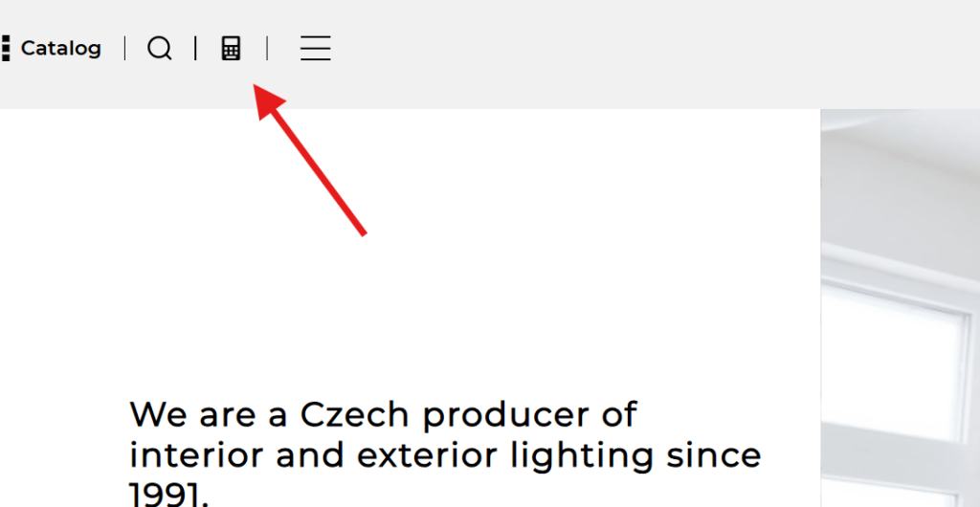980x507 pixels.
Task: Click the word "interior" in headline
Action: click(196, 454)
